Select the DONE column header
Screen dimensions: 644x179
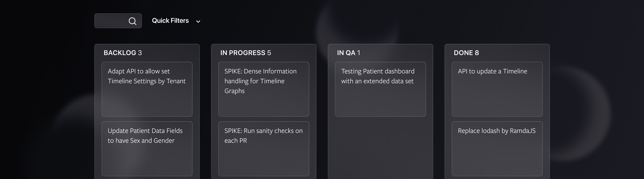click(463, 53)
